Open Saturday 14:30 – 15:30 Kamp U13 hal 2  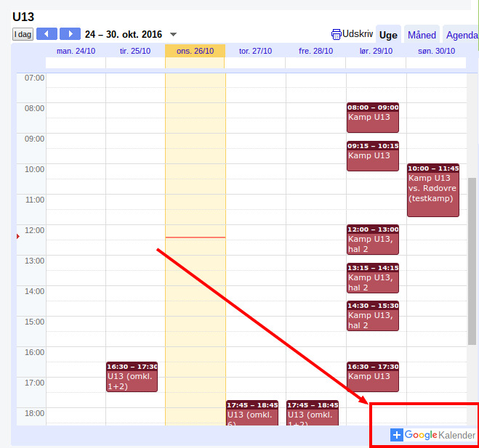pos(373,316)
